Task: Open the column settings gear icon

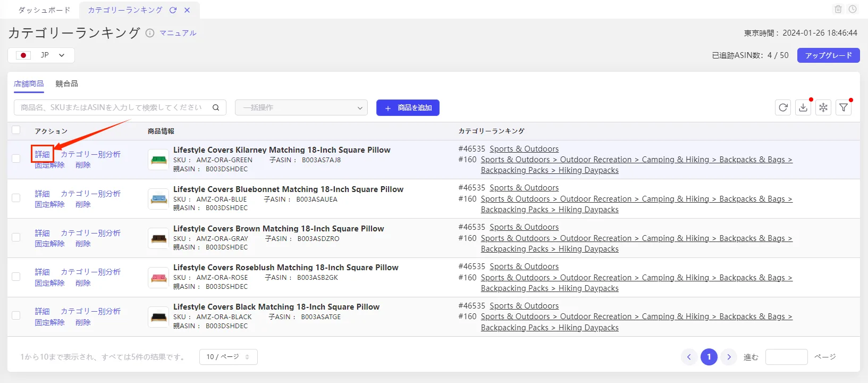Action: [823, 107]
